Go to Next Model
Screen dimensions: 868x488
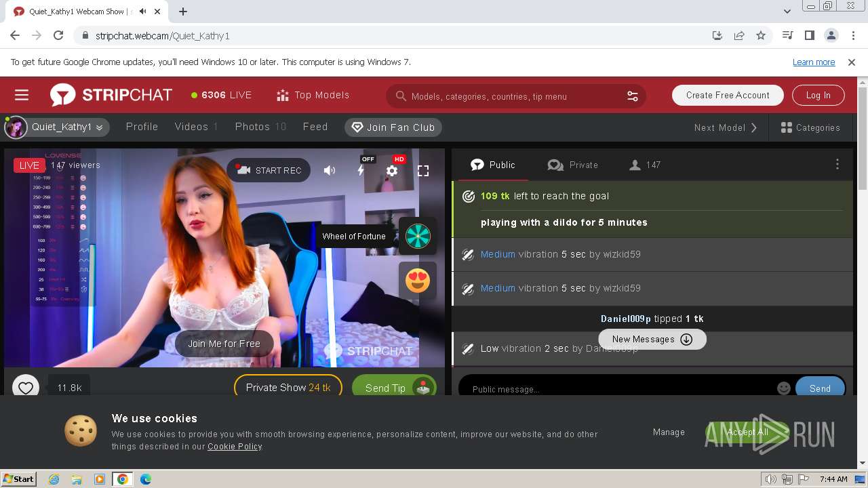(726, 127)
